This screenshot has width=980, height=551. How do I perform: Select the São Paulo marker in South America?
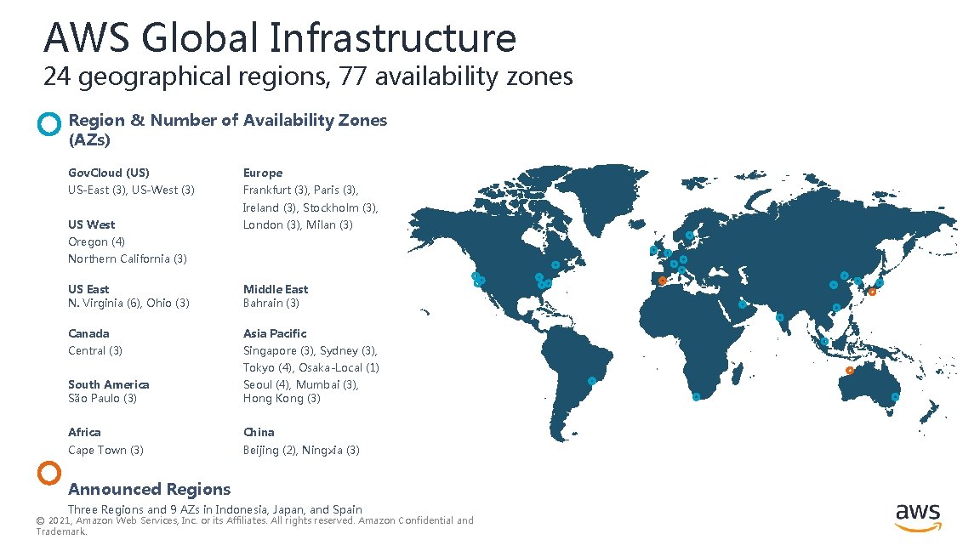point(592,380)
